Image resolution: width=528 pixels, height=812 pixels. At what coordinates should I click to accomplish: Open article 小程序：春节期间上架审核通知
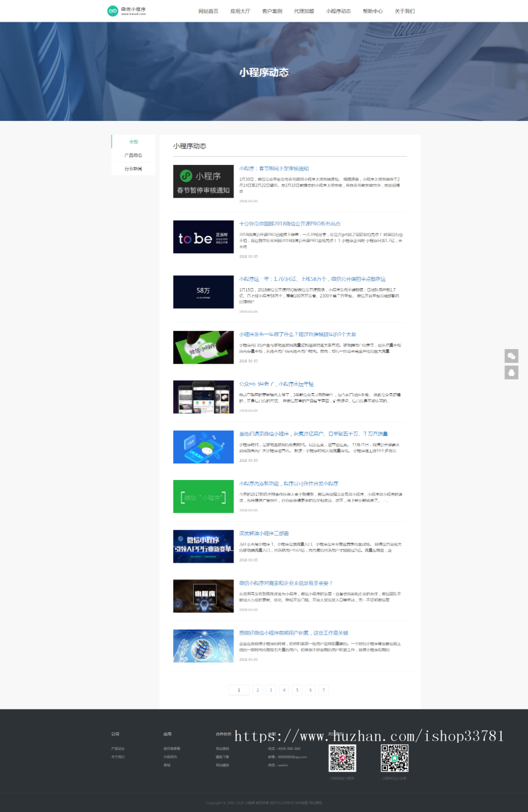(x=274, y=168)
